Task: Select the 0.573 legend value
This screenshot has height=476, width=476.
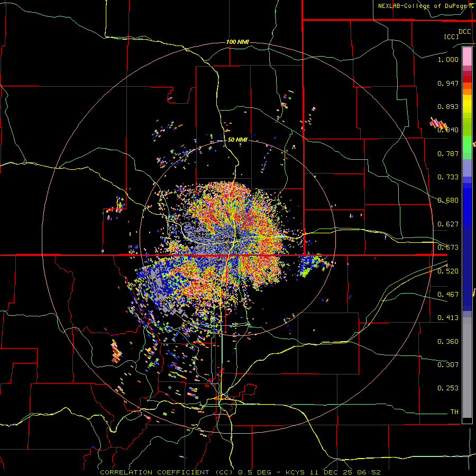Action: coord(448,248)
